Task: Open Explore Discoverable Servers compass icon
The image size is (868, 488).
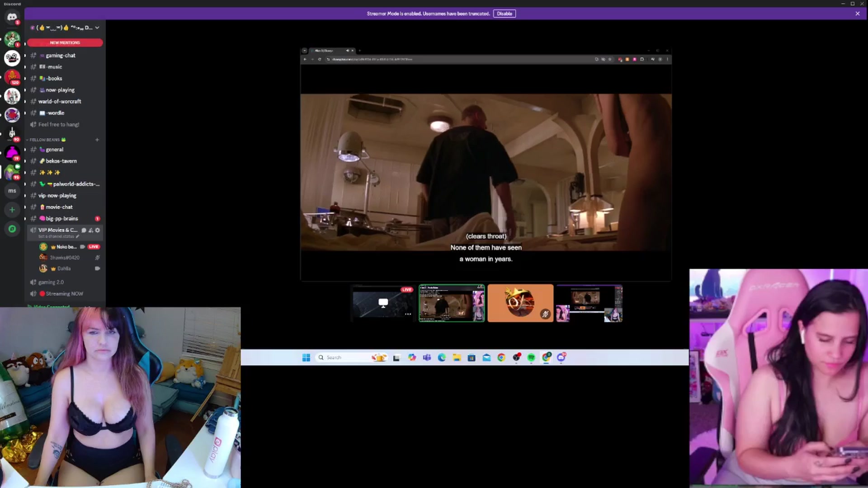Action: (12, 229)
